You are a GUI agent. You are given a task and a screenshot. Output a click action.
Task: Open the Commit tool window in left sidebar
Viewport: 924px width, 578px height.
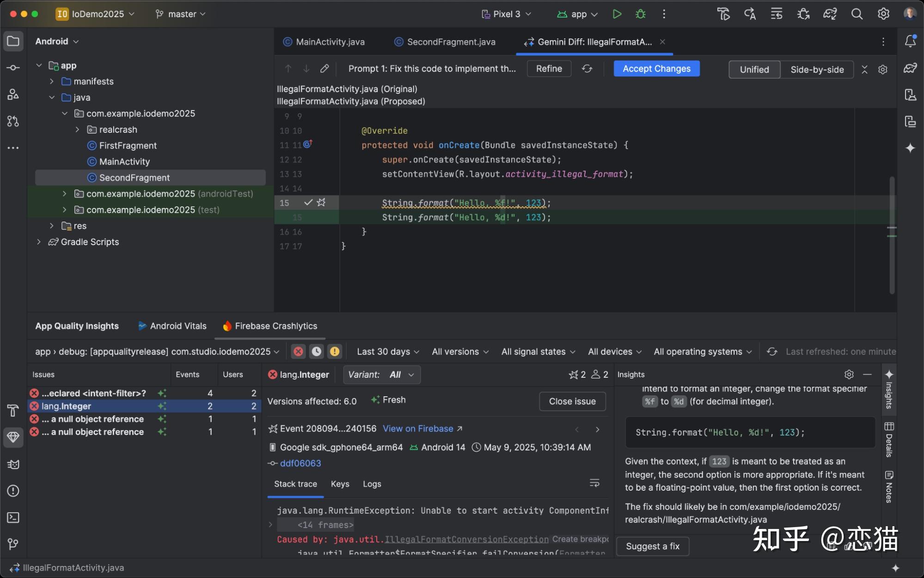click(x=13, y=67)
